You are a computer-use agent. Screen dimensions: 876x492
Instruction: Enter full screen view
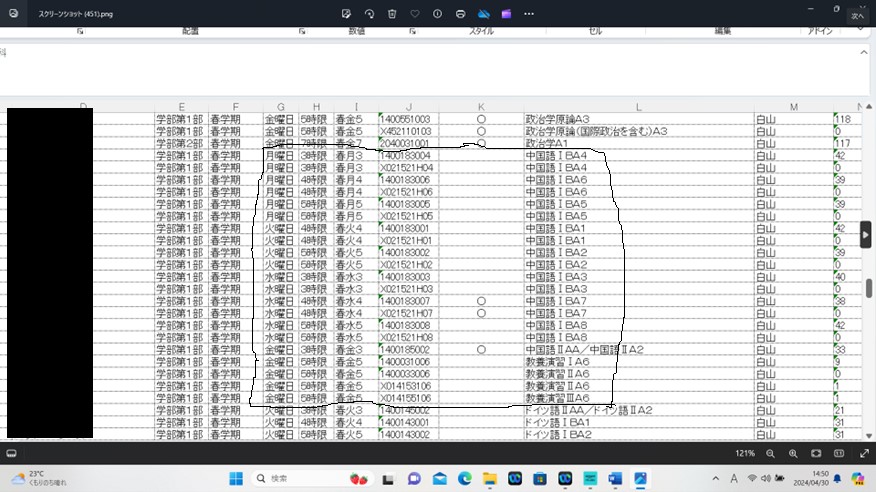864,453
